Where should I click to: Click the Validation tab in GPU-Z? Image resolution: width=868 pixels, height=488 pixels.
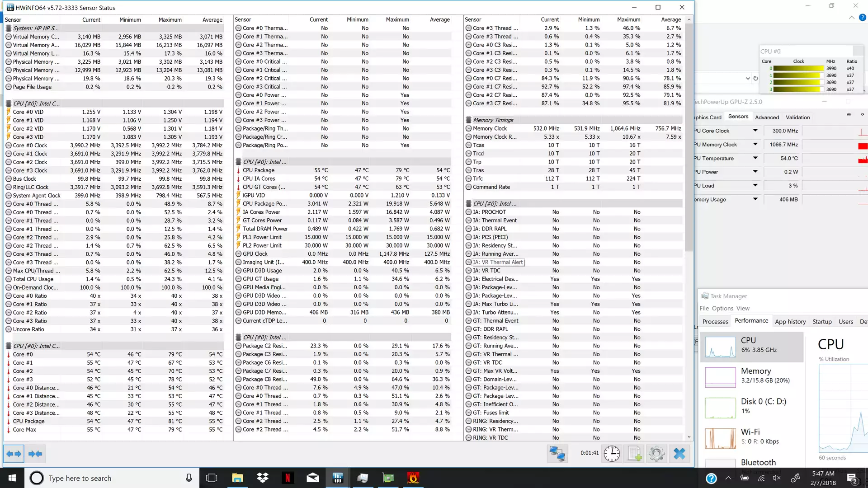[x=797, y=117]
